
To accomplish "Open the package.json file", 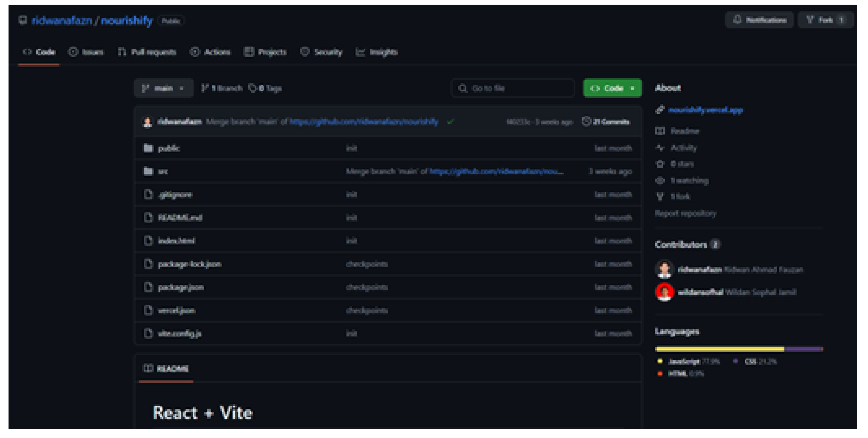I will click(x=181, y=287).
